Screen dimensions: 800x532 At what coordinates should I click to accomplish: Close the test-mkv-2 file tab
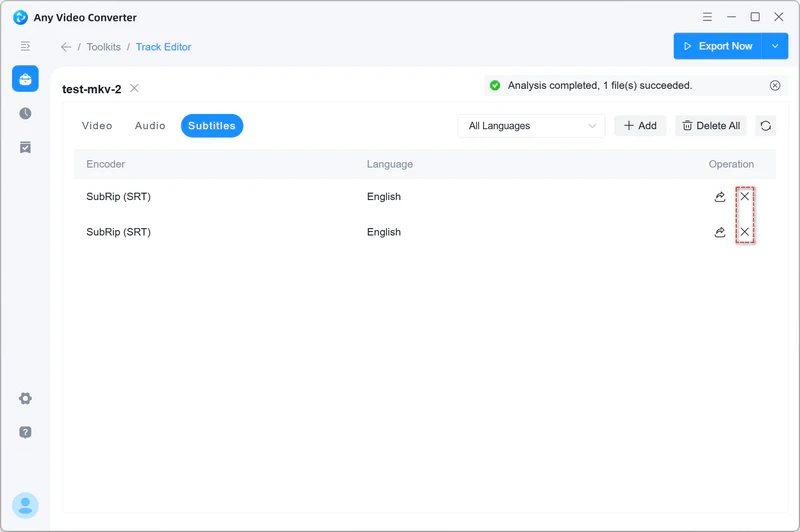(134, 88)
